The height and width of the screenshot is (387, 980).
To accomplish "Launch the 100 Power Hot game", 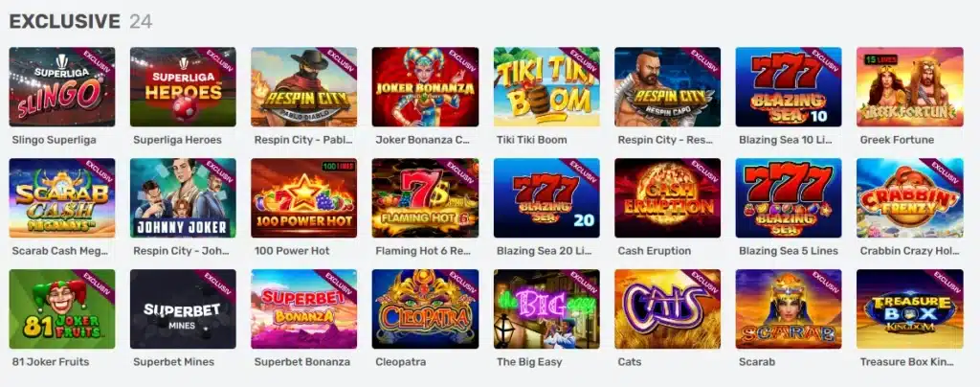I will 303,198.
